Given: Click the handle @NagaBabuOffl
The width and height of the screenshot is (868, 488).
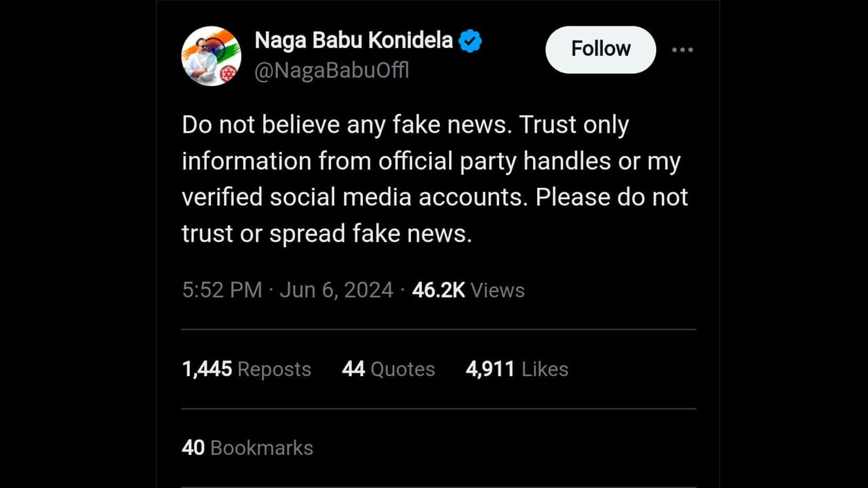Looking at the screenshot, I should coord(332,70).
